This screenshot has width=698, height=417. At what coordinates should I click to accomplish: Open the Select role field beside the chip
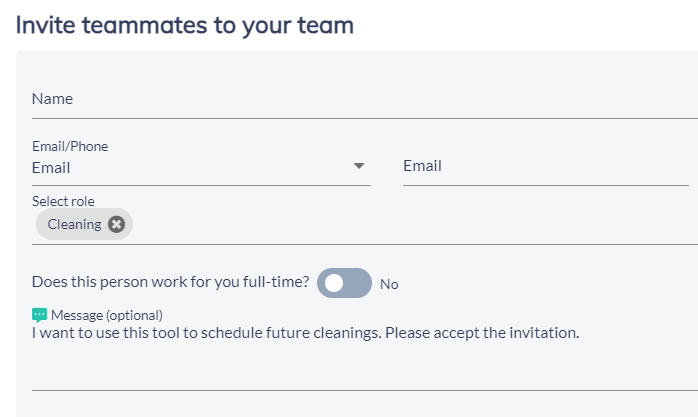coord(414,225)
